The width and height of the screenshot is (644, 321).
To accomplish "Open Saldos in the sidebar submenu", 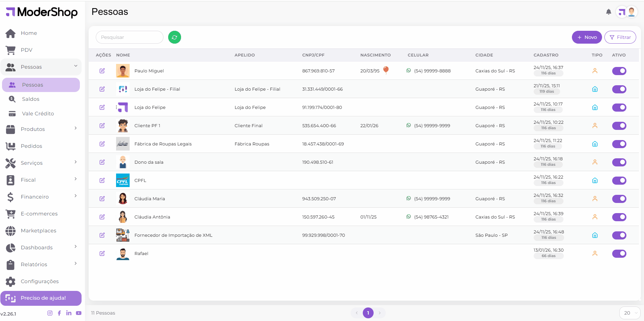I will 31,99.
